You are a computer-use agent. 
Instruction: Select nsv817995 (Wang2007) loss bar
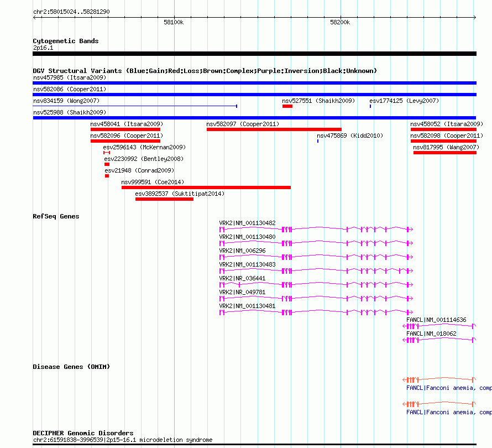[445, 153]
